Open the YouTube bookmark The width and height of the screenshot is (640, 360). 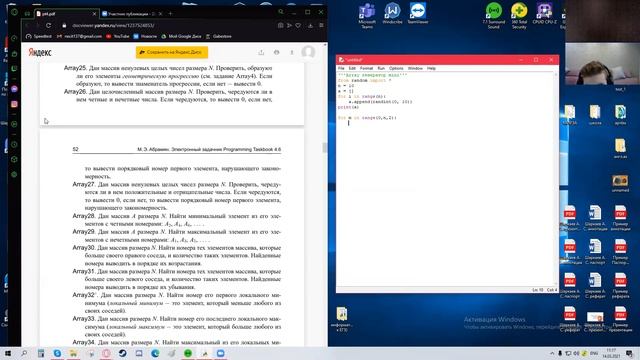pos(118,36)
